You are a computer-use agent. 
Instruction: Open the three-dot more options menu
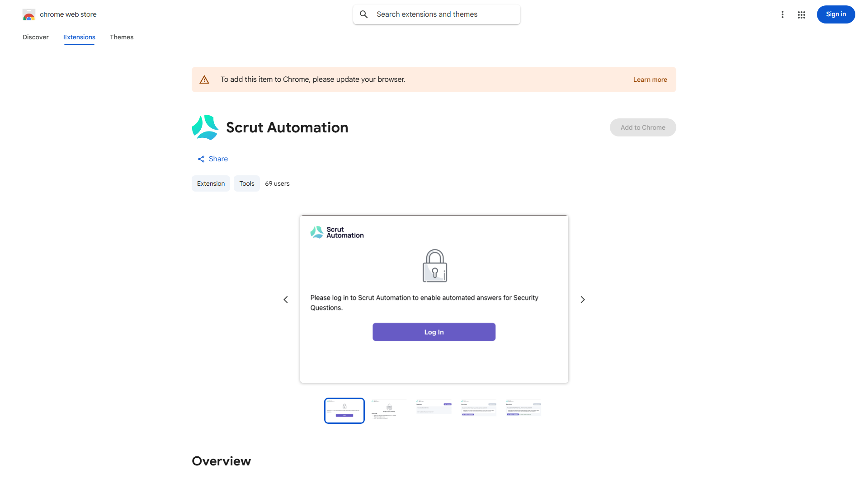point(782,14)
